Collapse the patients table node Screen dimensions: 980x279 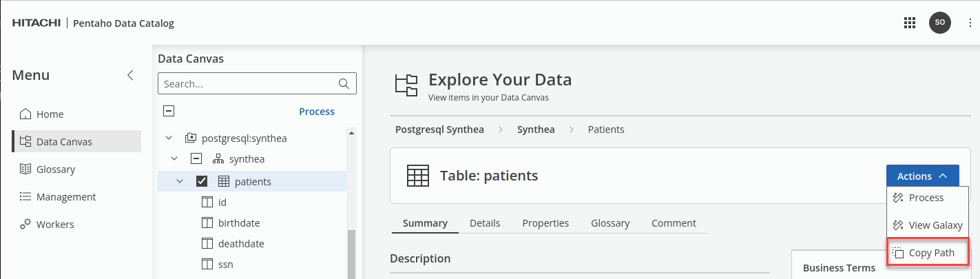coord(180,182)
